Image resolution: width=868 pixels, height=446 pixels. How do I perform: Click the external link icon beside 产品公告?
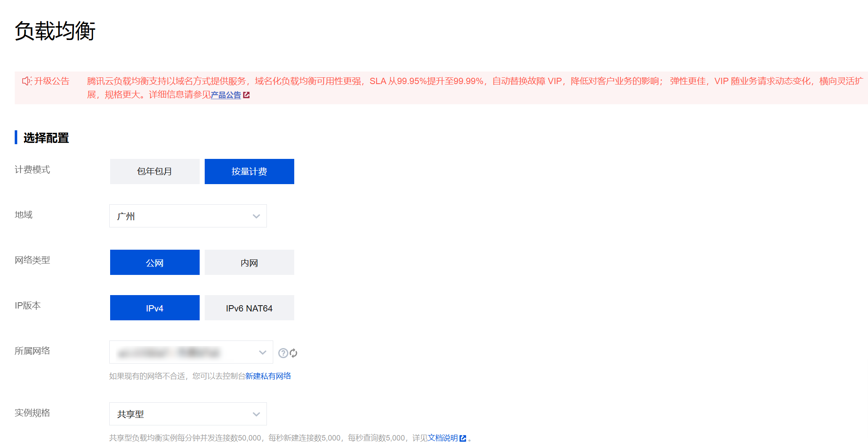click(246, 95)
